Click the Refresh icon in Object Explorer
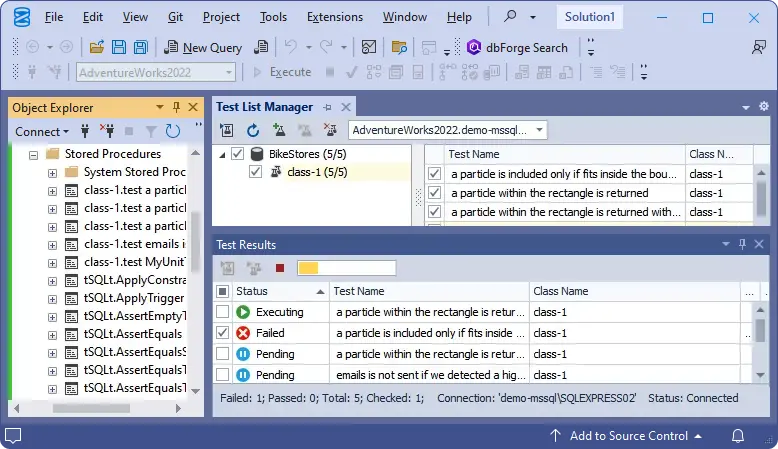This screenshot has width=778, height=449. click(173, 131)
